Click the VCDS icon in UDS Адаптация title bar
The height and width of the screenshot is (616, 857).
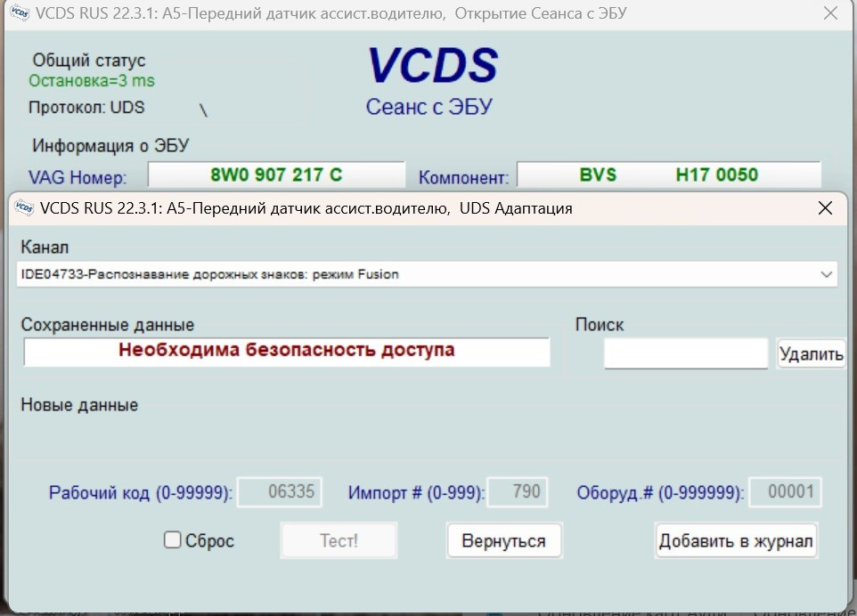tap(23, 208)
